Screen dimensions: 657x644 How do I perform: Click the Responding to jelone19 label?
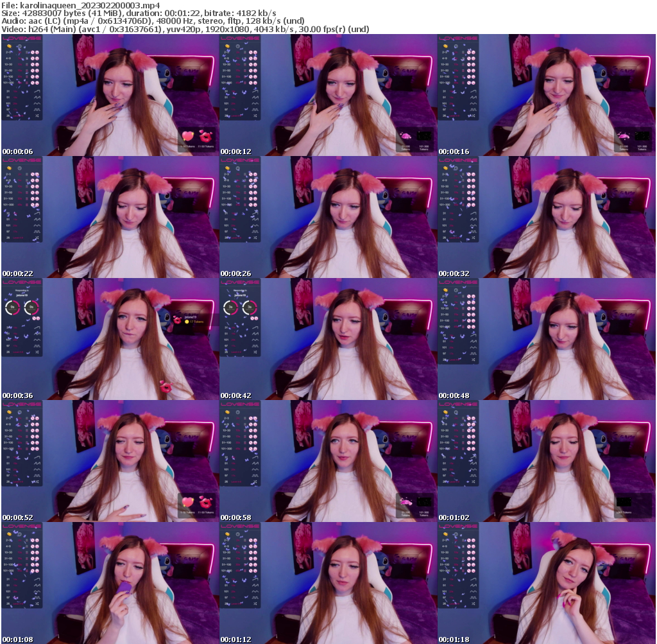click(22, 293)
